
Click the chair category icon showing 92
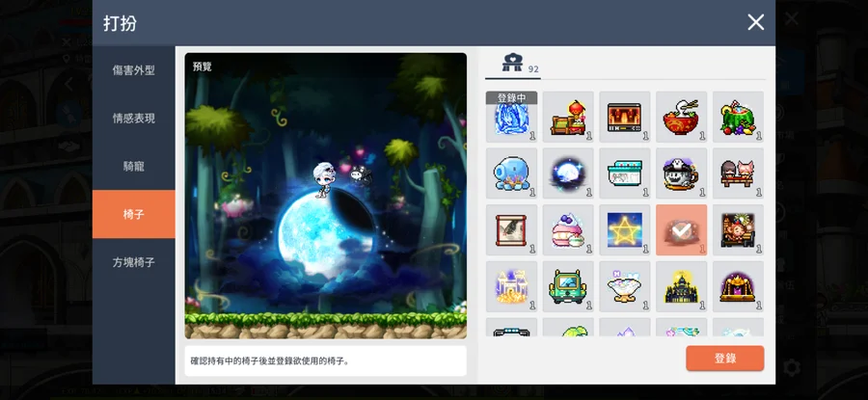click(x=512, y=65)
